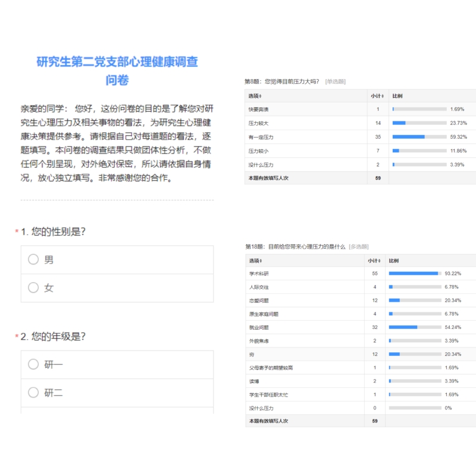Click the 没什么压力 0% bar in question 18
This screenshot has height=476, width=476.
pyautogui.click(x=415, y=408)
